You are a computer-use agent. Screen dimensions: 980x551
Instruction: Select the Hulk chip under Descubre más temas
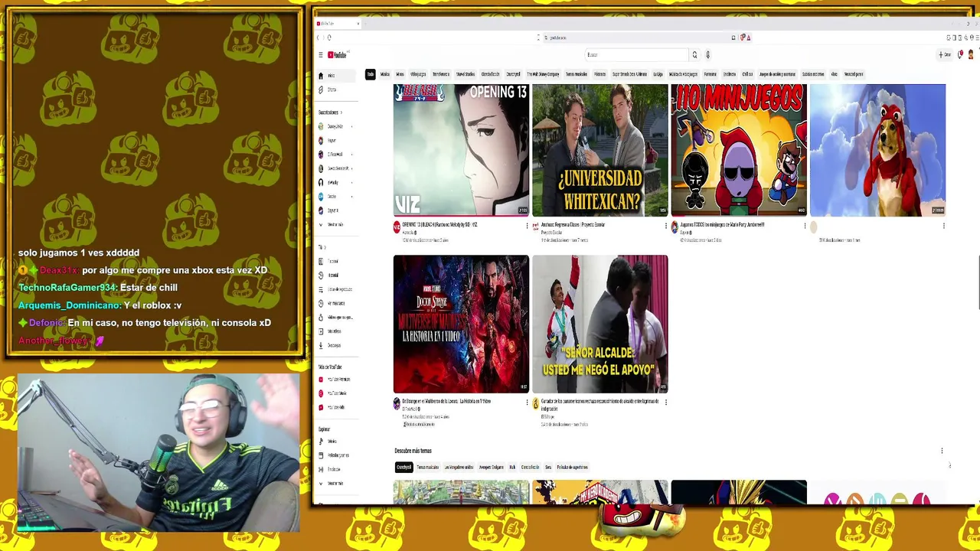(513, 468)
